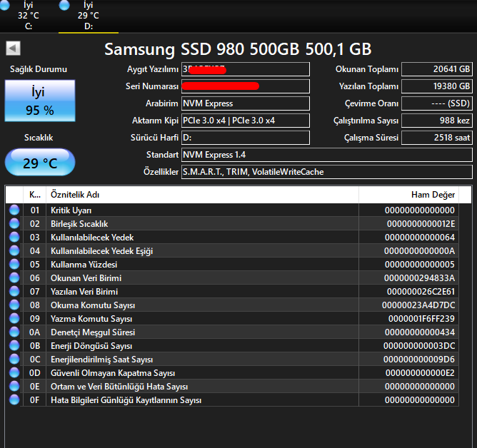This screenshot has width=477, height=448.
Task: Click the status orb for Kritik Uyarı
Action: (14, 210)
